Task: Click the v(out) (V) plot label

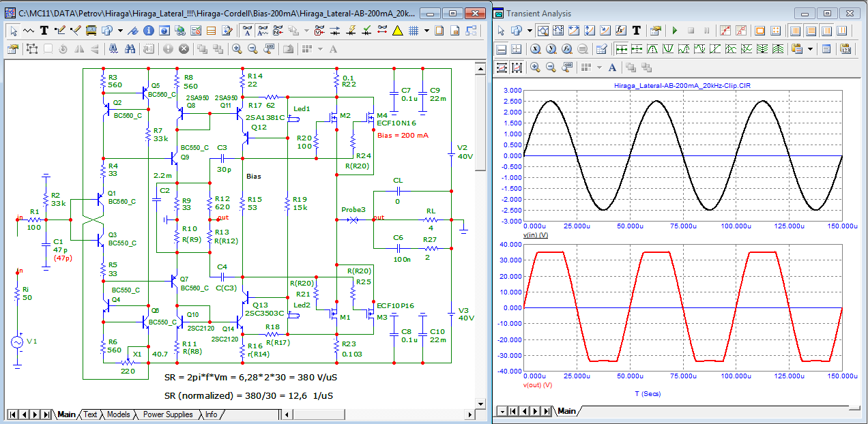Action: [x=539, y=384]
